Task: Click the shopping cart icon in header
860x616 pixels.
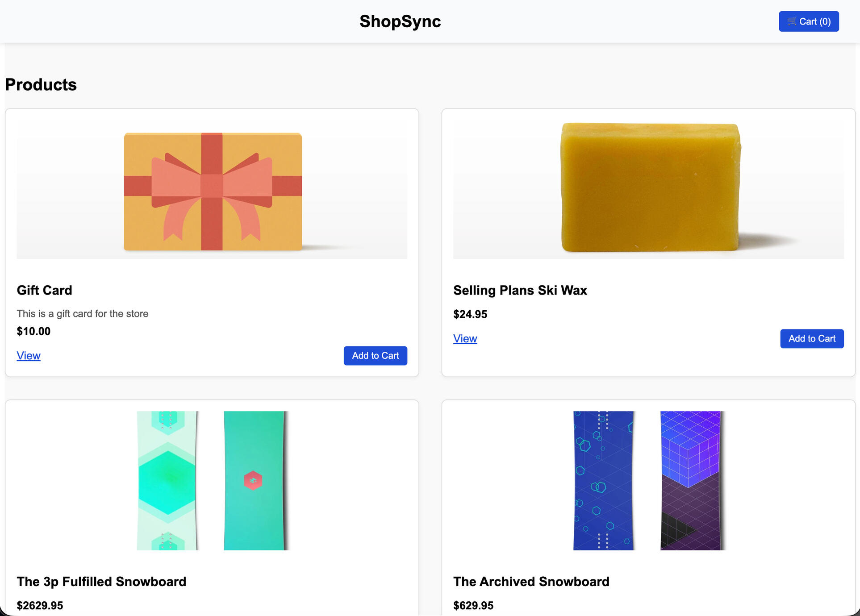Action: tap(791, 21)
